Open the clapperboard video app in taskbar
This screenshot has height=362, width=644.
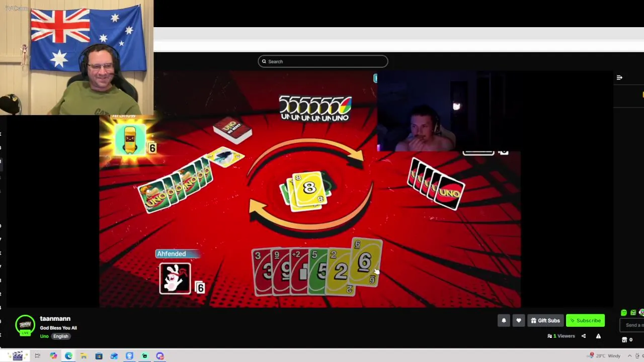(18, 356)
